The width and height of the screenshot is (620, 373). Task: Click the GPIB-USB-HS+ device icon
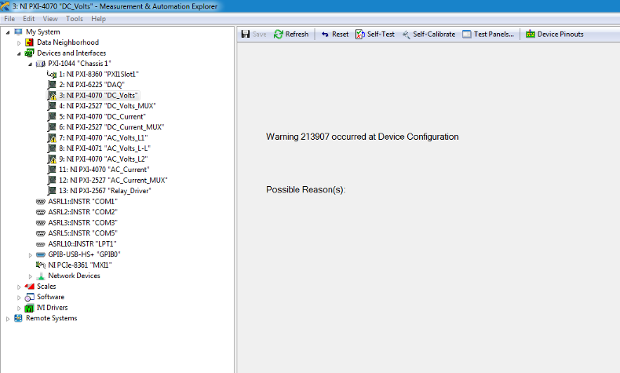(40, 255)
